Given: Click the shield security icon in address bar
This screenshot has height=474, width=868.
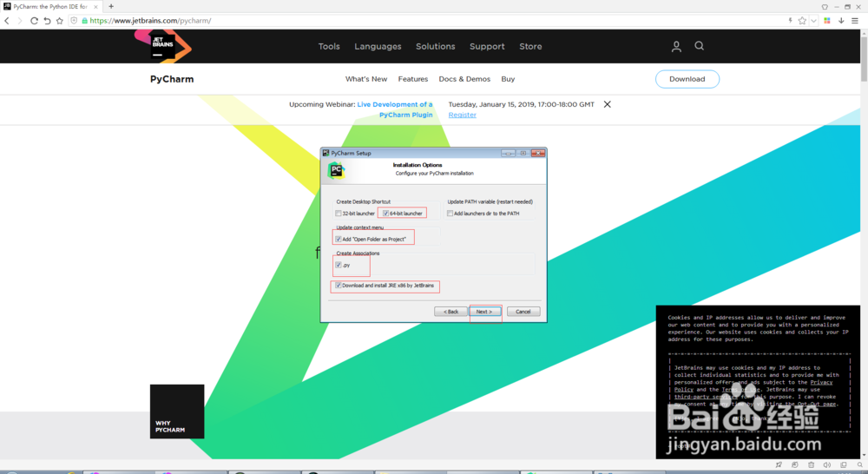Looking at the screenshot, I should pyautogui.click(x=74, y=21).
